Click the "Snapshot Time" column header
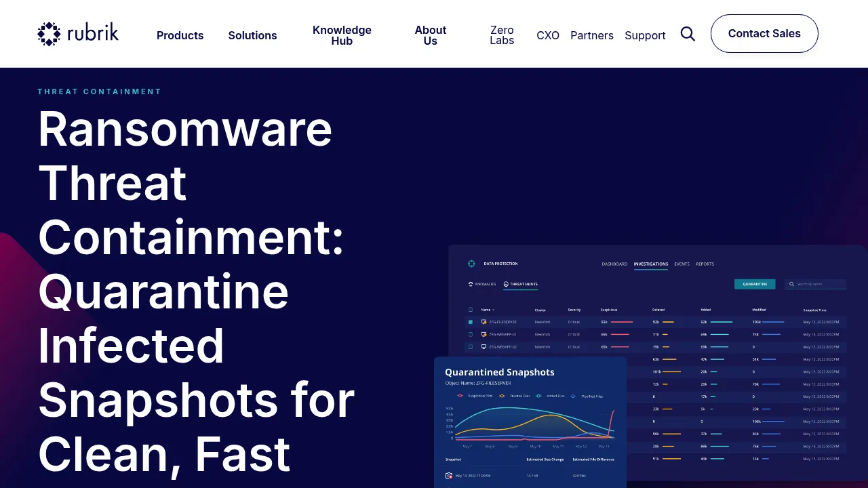868x488 pixels. [x=814, y=310]
